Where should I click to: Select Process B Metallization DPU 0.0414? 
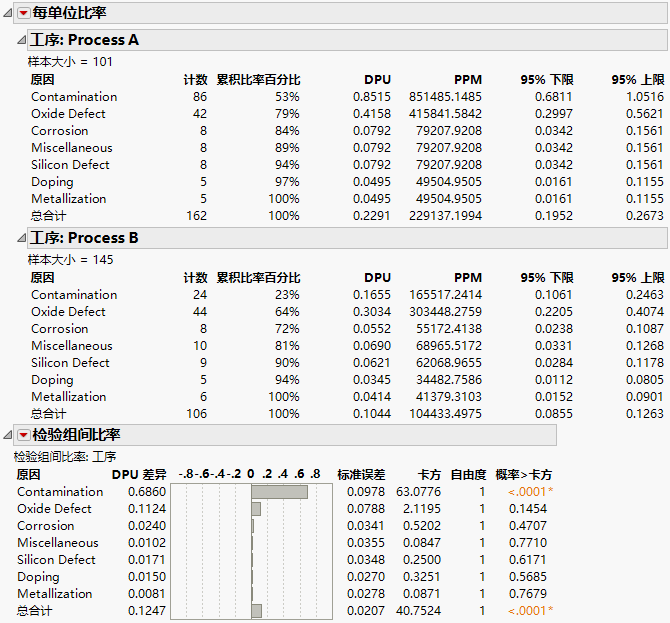(371, 397)
